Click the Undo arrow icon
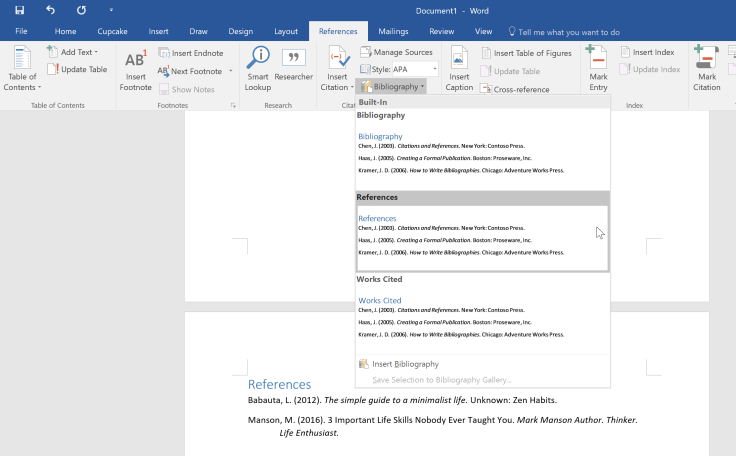The height and width of the screenshot is (456, 736). (x=50, y=10)
